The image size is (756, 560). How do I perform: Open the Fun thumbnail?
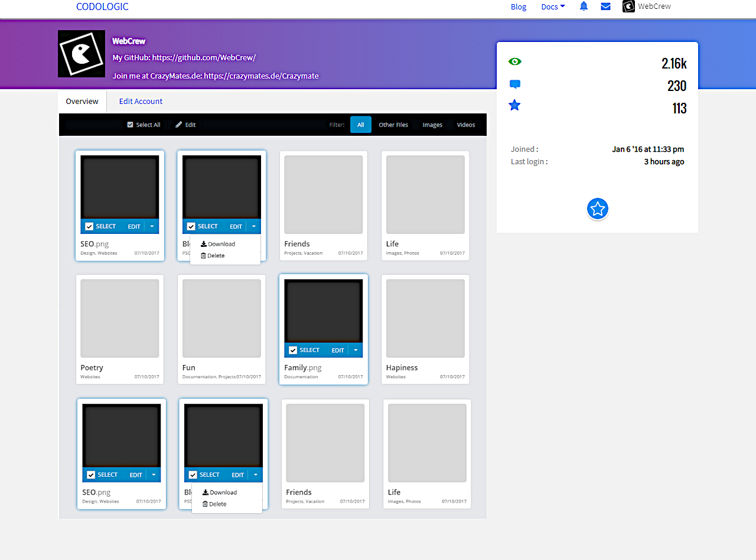(221, 318)
